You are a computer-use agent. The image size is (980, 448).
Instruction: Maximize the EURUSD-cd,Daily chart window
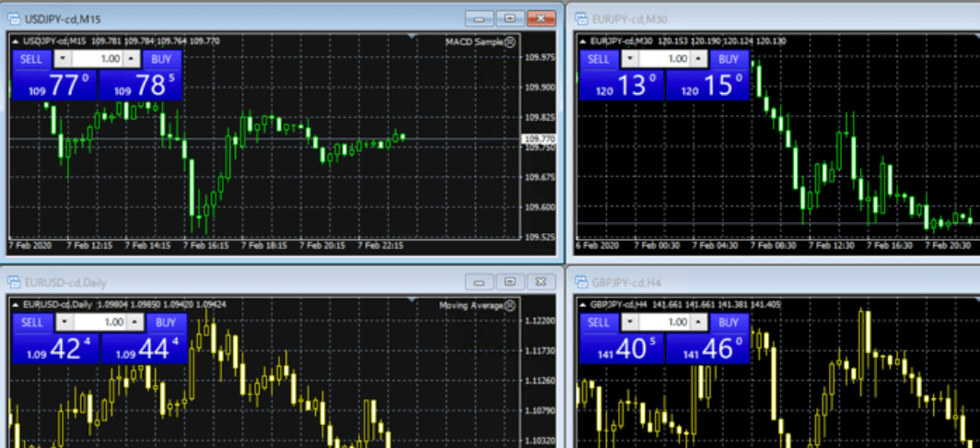click(510, 282)
